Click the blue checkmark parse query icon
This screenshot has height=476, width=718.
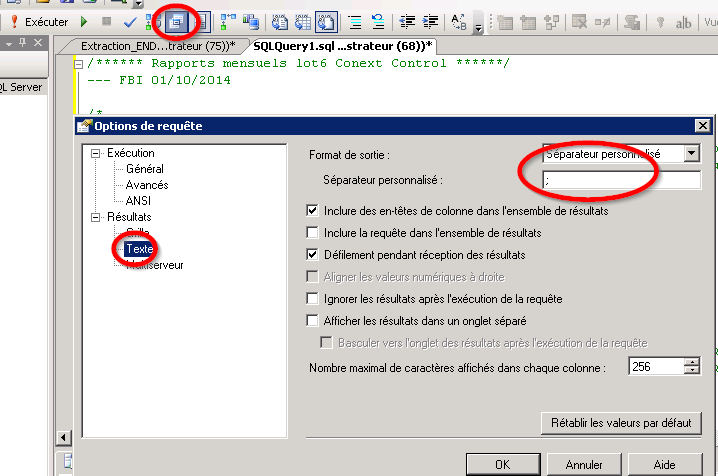pos(129,21)
